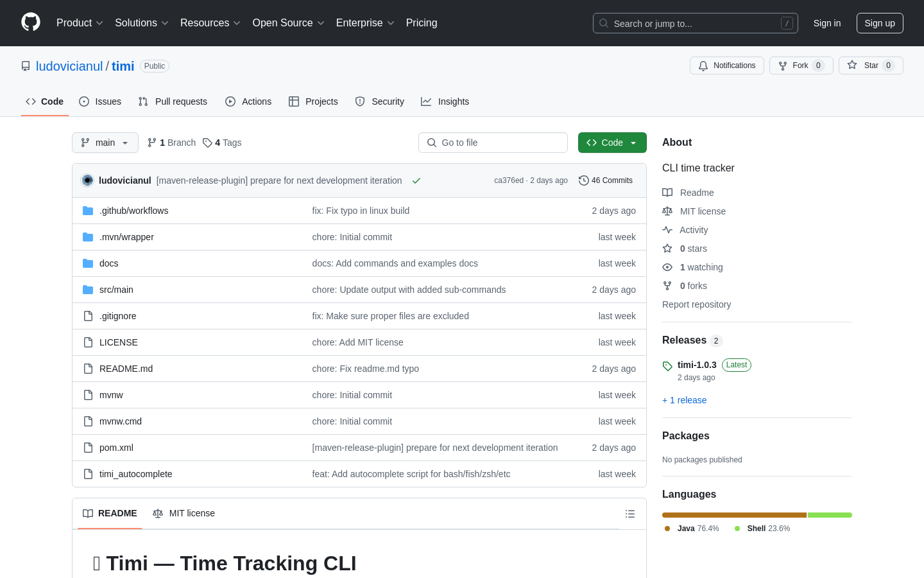Click the ludovicianul user avatar
Viewport: 924px width, 578px height.
coord(88,180)
